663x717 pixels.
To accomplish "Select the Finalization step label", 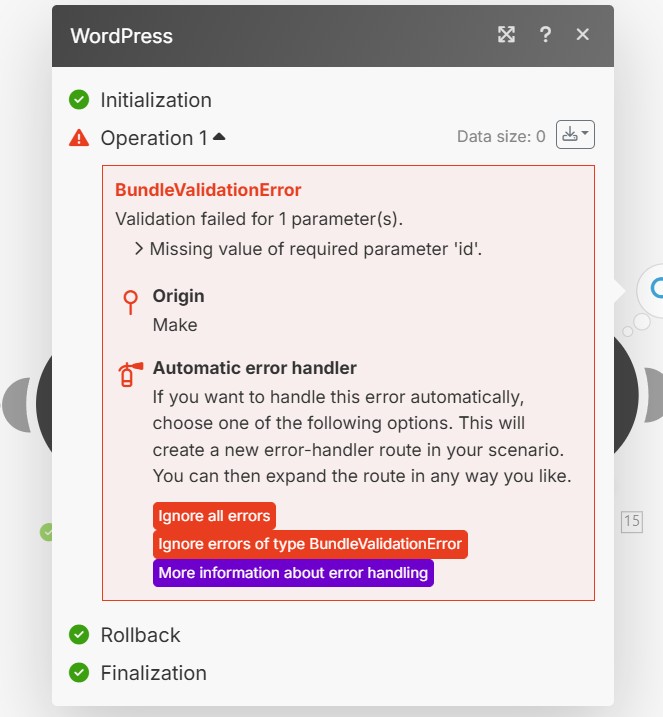I will pos(153,673).
